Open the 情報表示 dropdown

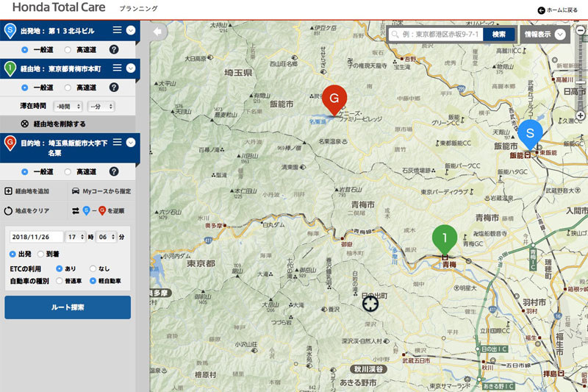545,35
